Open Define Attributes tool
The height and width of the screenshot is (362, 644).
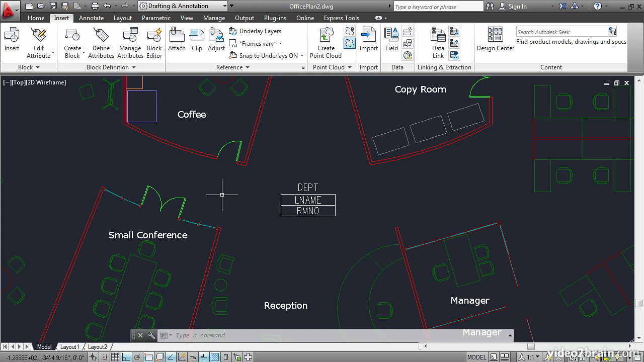pos(101,43)
